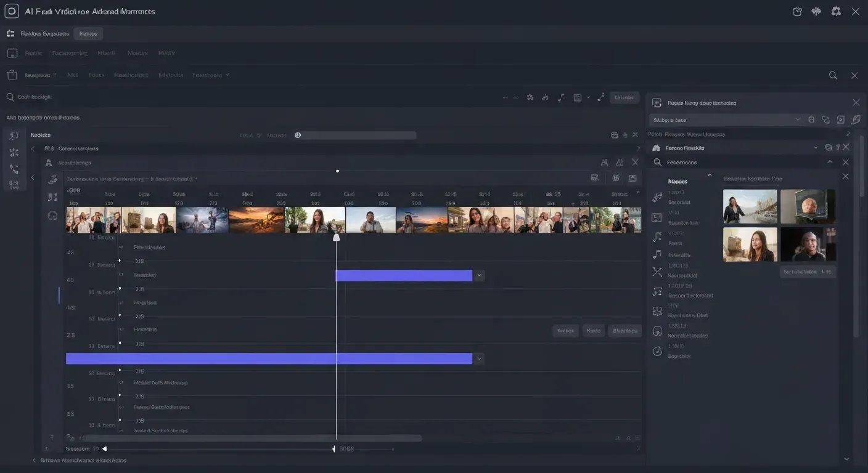
Task: Switch to the highlighted tab near the top left
Action: [x=88, y=33]
